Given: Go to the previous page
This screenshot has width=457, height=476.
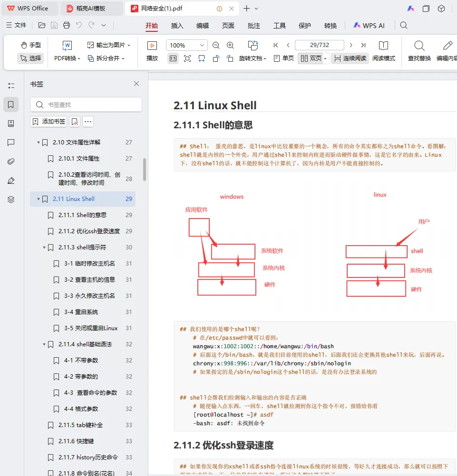Looking at the screenshot, I should click(288, 45).
